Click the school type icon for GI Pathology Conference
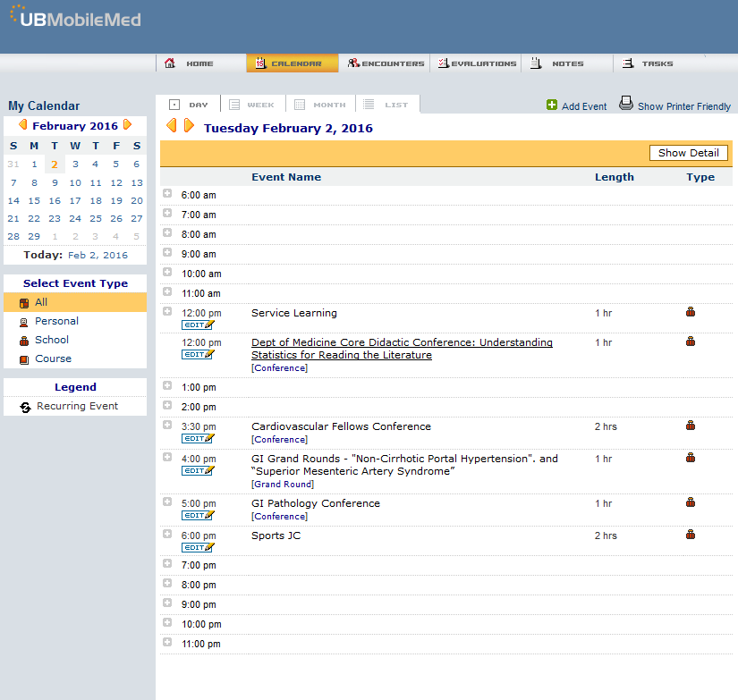738x700 pixels. click(x=690, y=502)
